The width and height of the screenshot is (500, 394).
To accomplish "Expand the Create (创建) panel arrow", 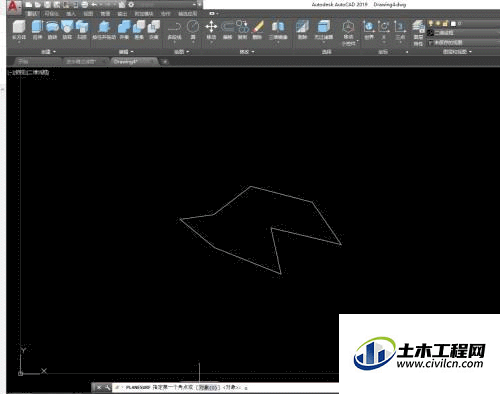I will tap(54, 52).
